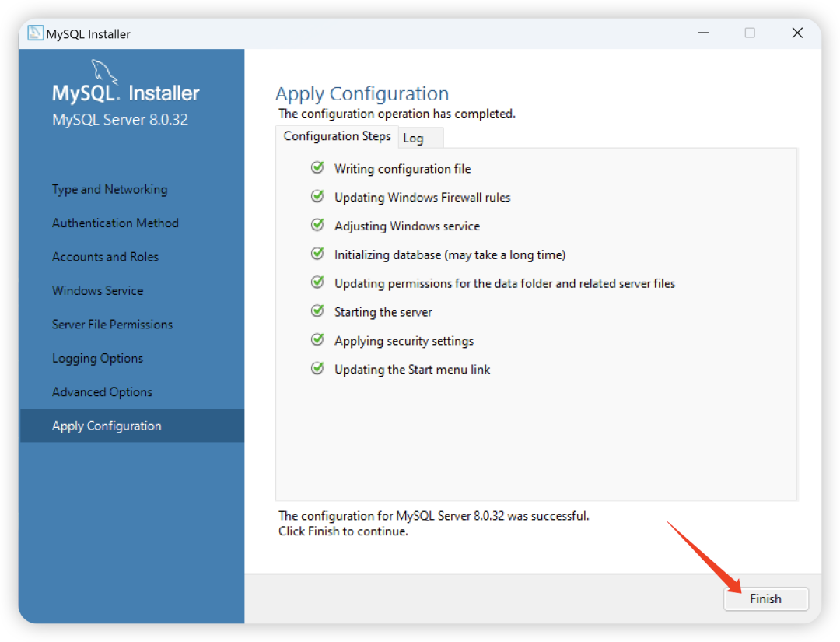The height and width of the screenshot is (642, 840).
Task: Click 'The configuration operation has completed.' text
Action: coord(397,114)
